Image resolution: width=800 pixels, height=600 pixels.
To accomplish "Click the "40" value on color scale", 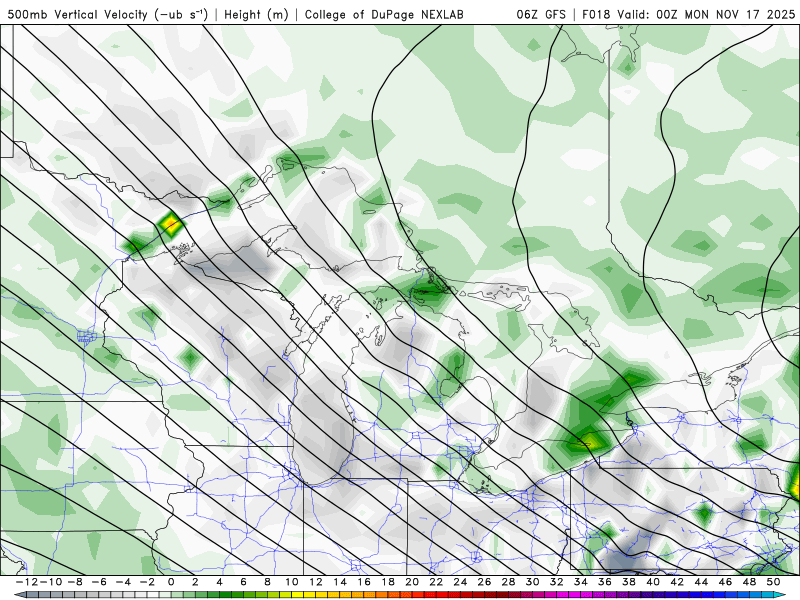I will (653, 582).
